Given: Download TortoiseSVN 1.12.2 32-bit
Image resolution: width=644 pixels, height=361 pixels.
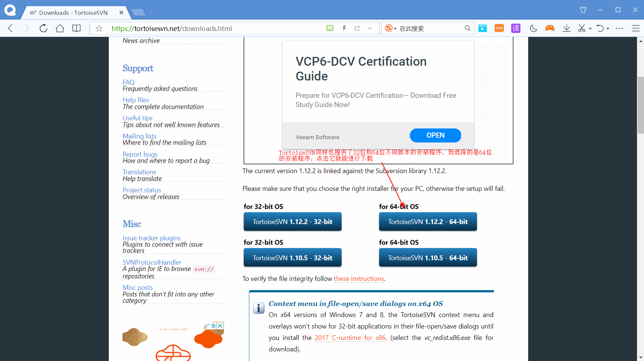Looking at the screenshot, I should click(x=292, y=221).
